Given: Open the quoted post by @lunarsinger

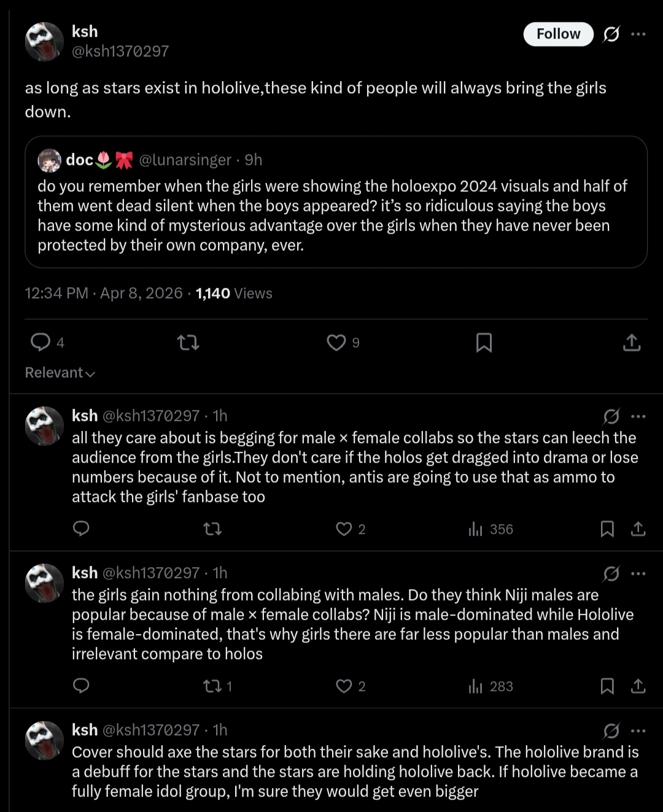Looking at the screenshot, I should coord(336,202).
